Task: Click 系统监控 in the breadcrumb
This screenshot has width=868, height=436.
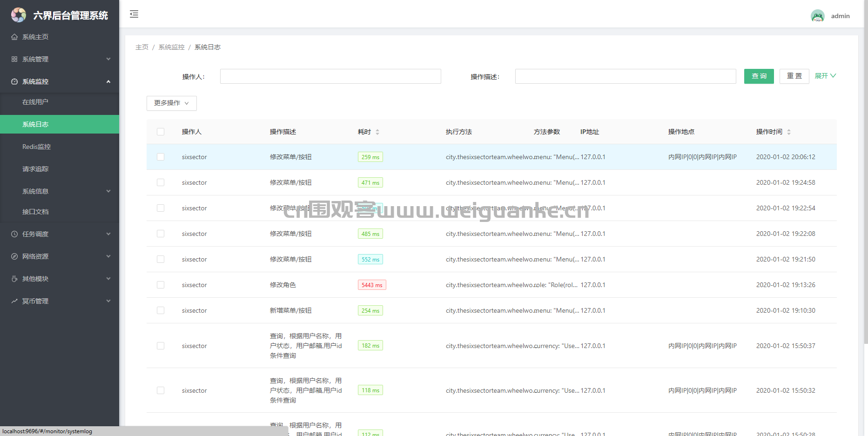Action: click(x=171, y=47)
